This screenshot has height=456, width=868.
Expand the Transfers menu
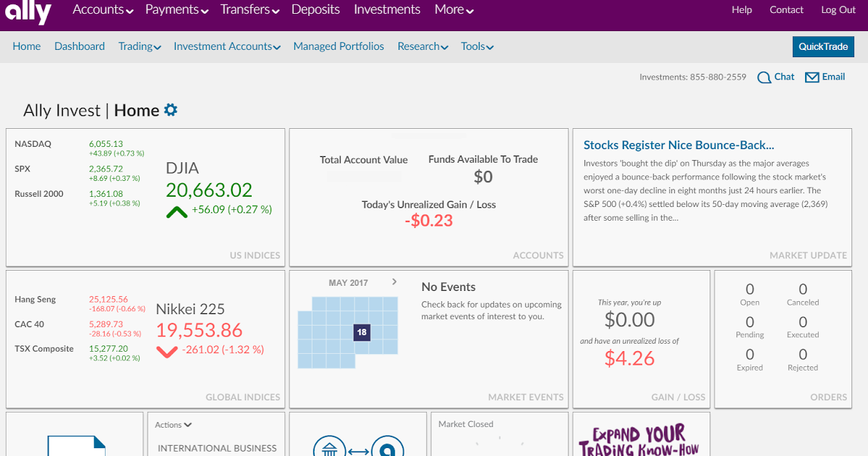[x=250, y=10]
